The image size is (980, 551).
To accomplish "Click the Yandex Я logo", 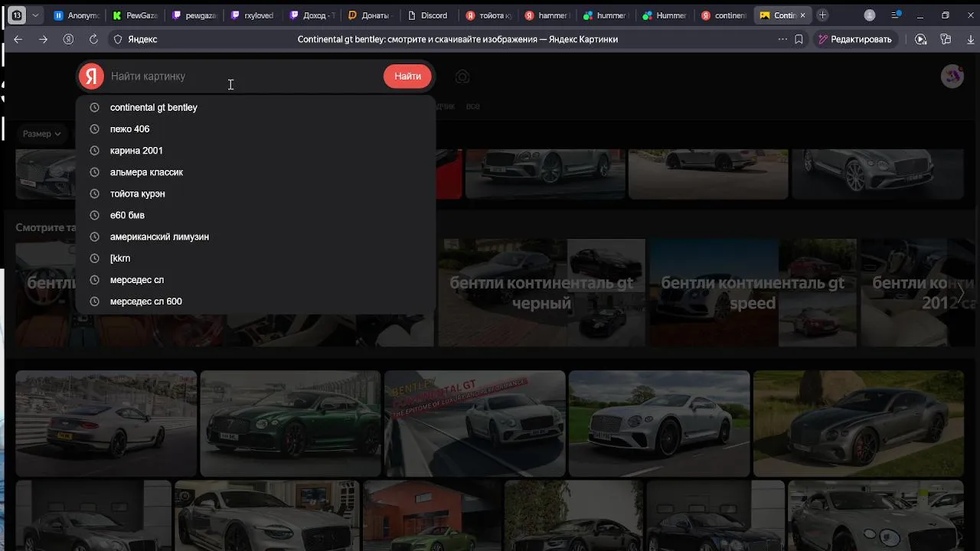I will [x=91, y=76].
